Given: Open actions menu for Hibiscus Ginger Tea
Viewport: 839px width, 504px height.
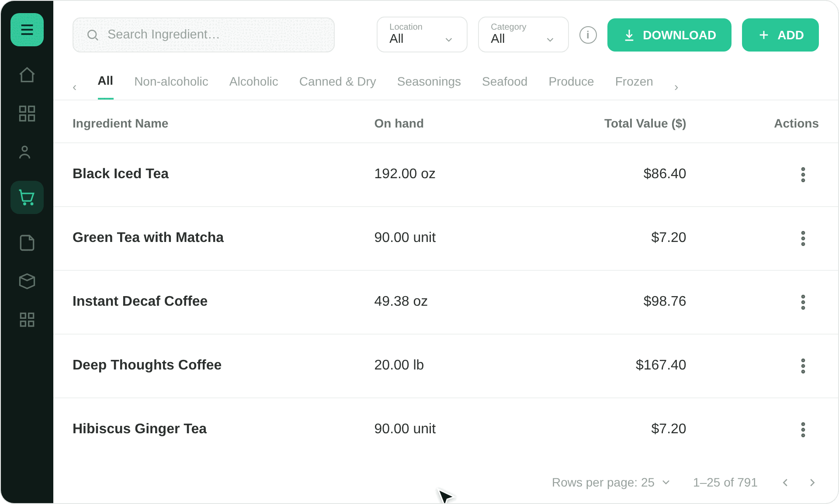Looking at the screenshot, I should (803, 429).
